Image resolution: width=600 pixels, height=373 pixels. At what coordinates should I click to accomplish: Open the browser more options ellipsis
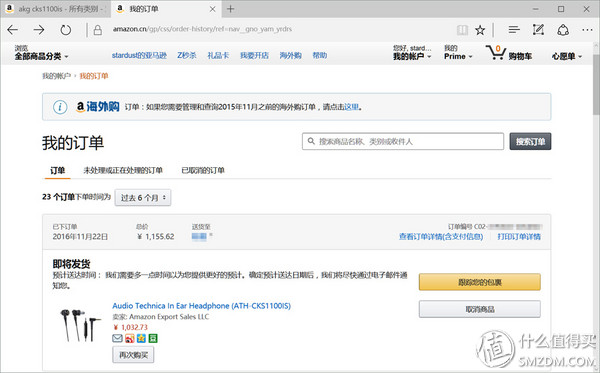click(587, 30)
